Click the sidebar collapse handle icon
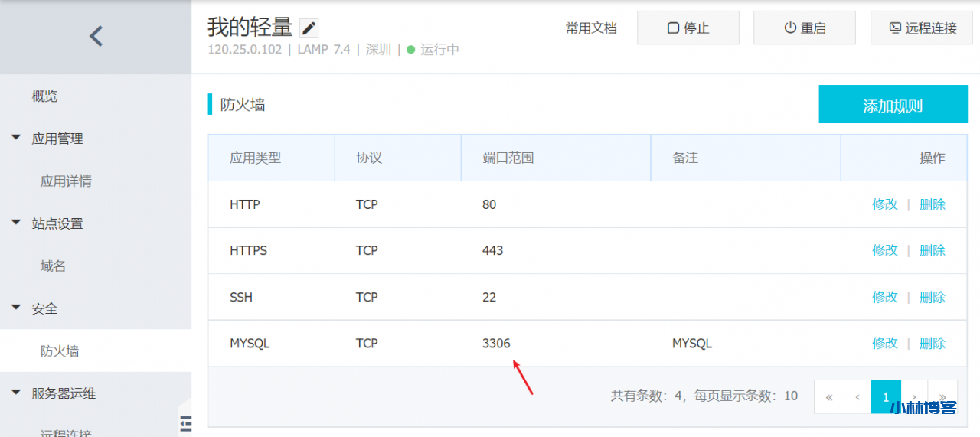The width and height of the screenshot is (980, 437). [x=185, y=422]
